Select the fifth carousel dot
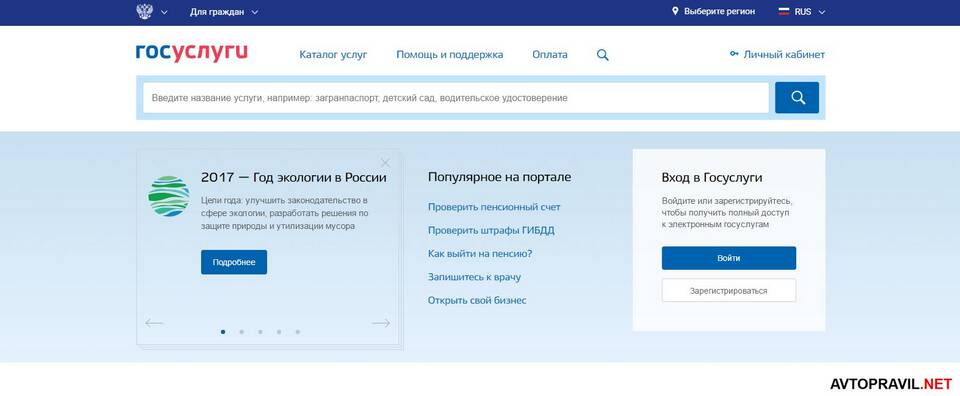The width and height of the screenshot is (960, 396). pos(298,332)
